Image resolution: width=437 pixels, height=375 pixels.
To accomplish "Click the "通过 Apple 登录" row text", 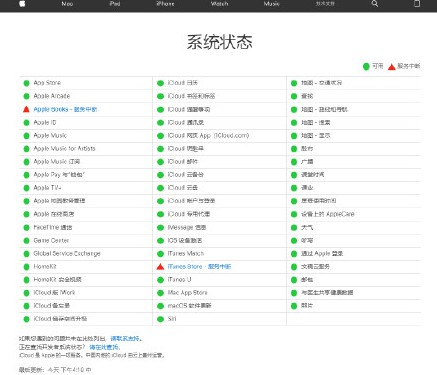I will [322, 253].
